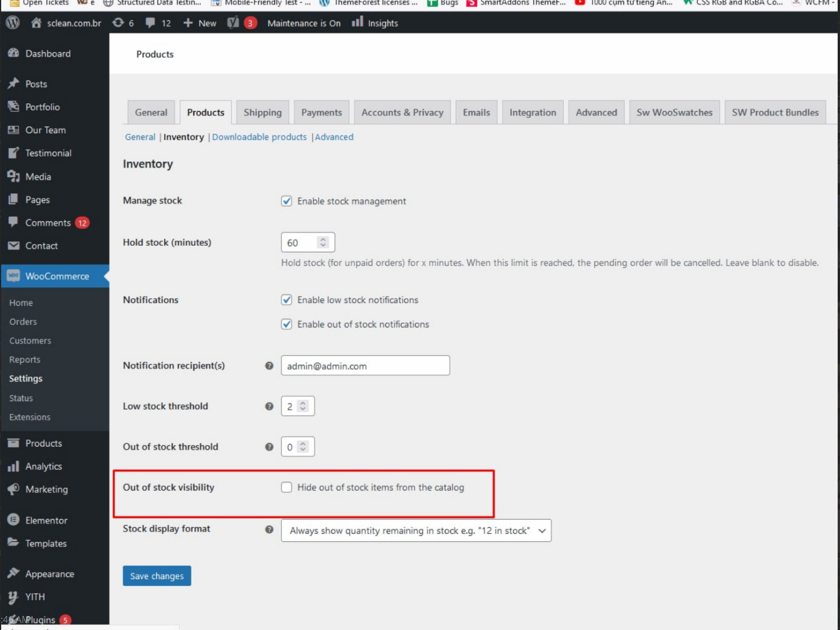Adjust the Out of stock threshold stepper
Screen dimensions: 840x630
pos(303,447)
